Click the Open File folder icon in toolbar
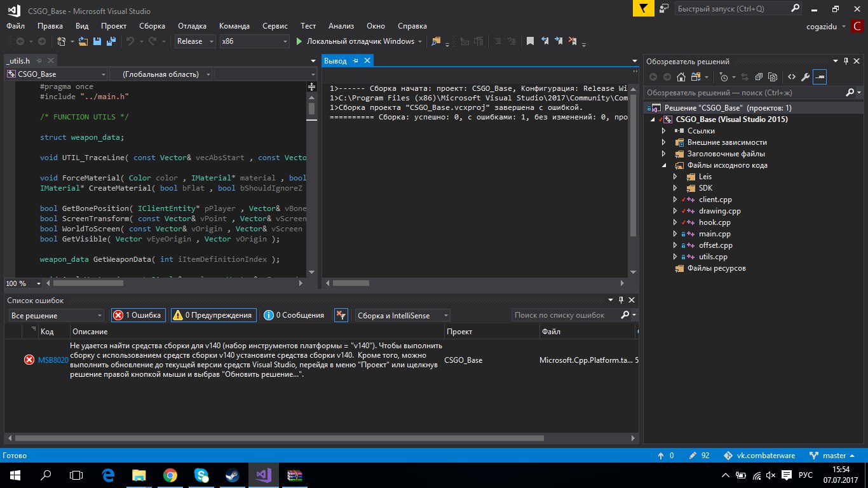The image size is (868, 488). (83, 41)
